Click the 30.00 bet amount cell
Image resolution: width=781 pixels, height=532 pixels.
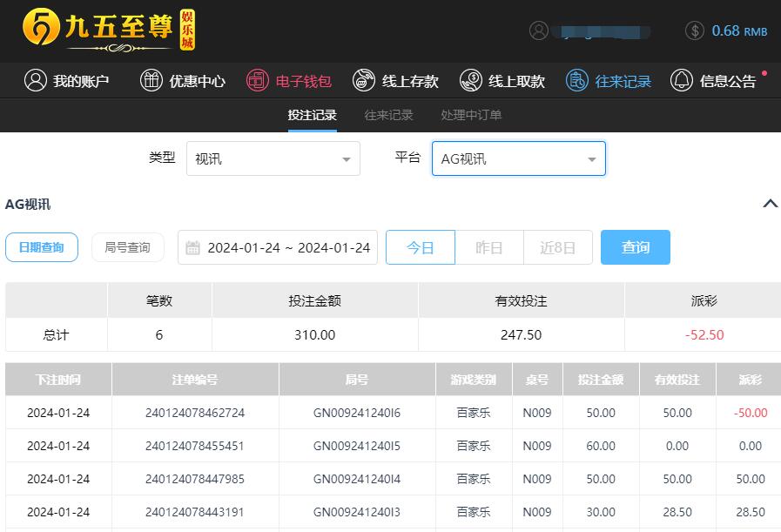point(601,512)
